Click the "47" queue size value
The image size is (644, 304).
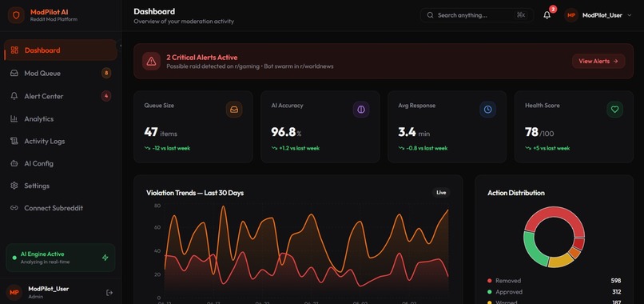pyautogui.click(x=151, y=132)
